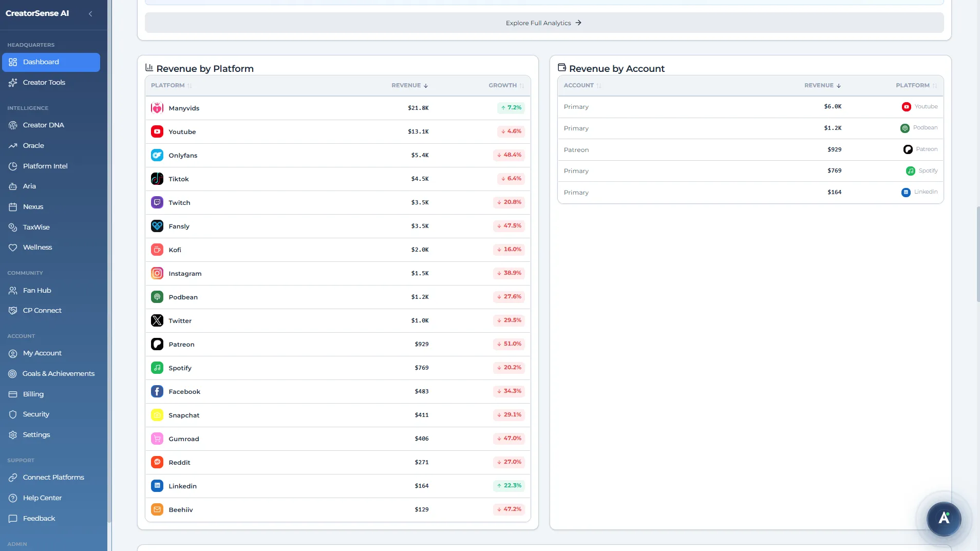Select the Manyvids platform icon
This screenshot has height=551, width=980.
[x=157, y=108]
